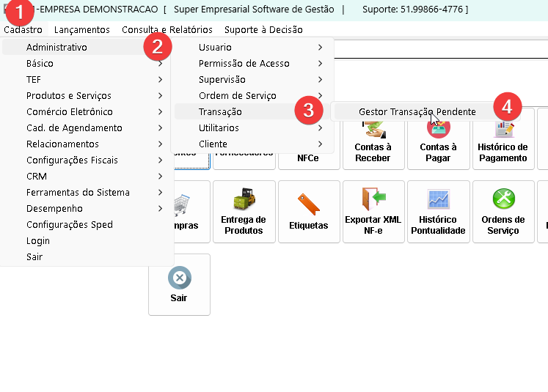Click the Entrega de Produtos label
548x392 pixels.
tap(244, 225)
